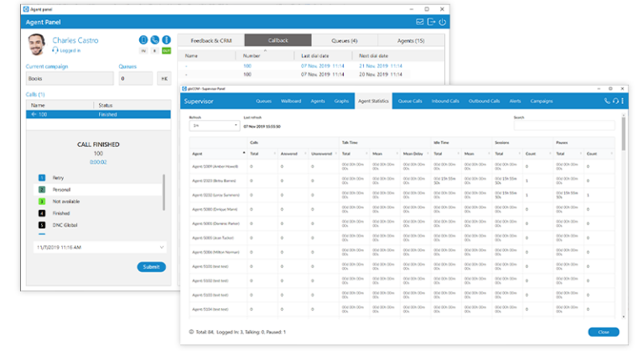Expand the date and time dropdown
Screen dimensions: 644x351
point(160,248)
